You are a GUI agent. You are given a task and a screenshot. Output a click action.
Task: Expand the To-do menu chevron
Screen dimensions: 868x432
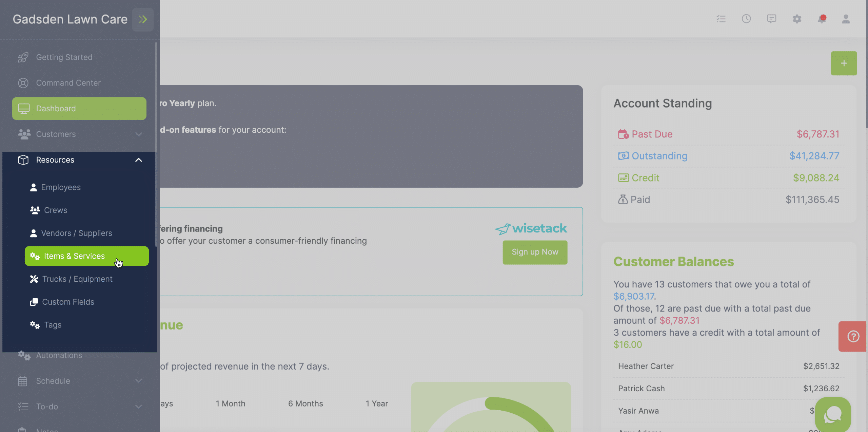138,407
